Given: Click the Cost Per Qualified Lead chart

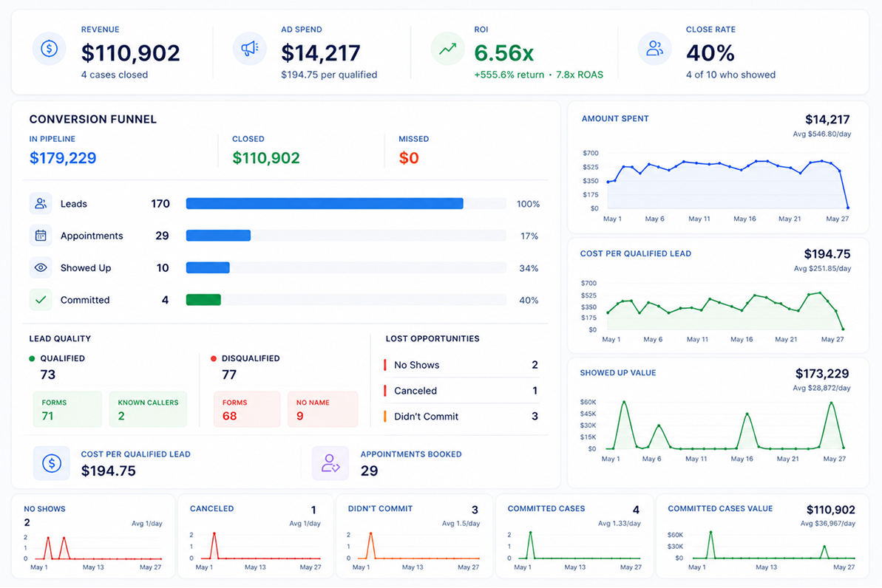Looking at the screenshot, I should coord(725,308).
